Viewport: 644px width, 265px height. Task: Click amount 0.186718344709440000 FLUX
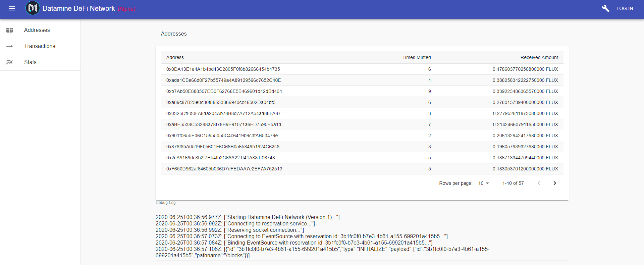525,158
